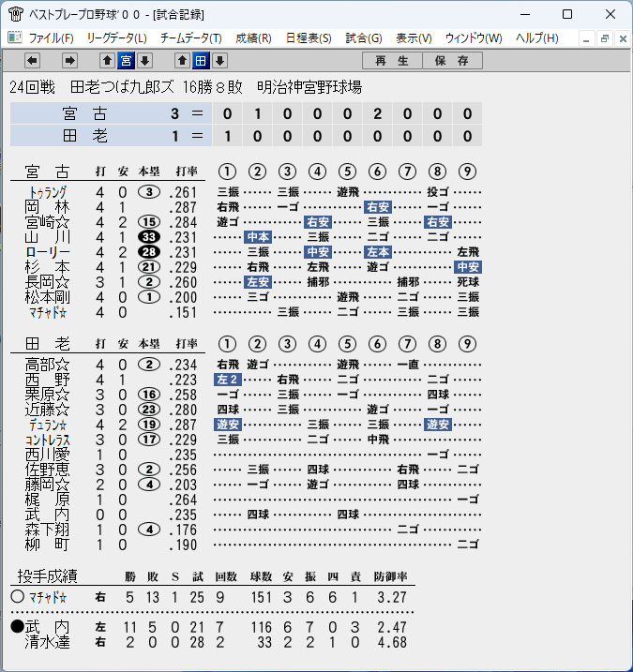633x672 pixels.
Task: Click ERA value 2.47
Action: [392, 627]
